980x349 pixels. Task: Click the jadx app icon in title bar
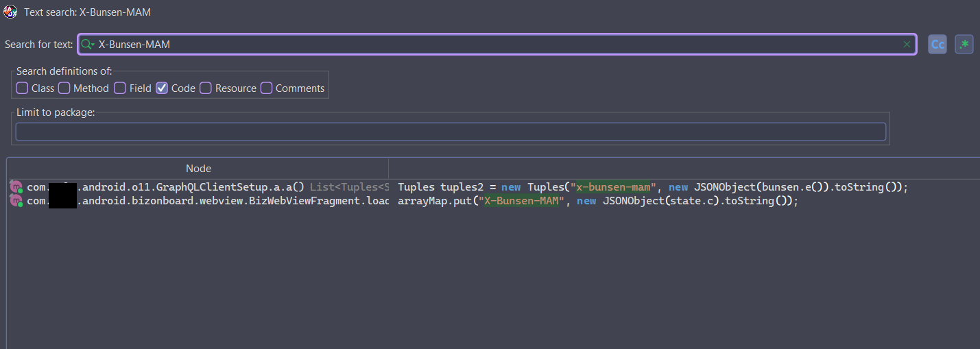coord(10,12)
